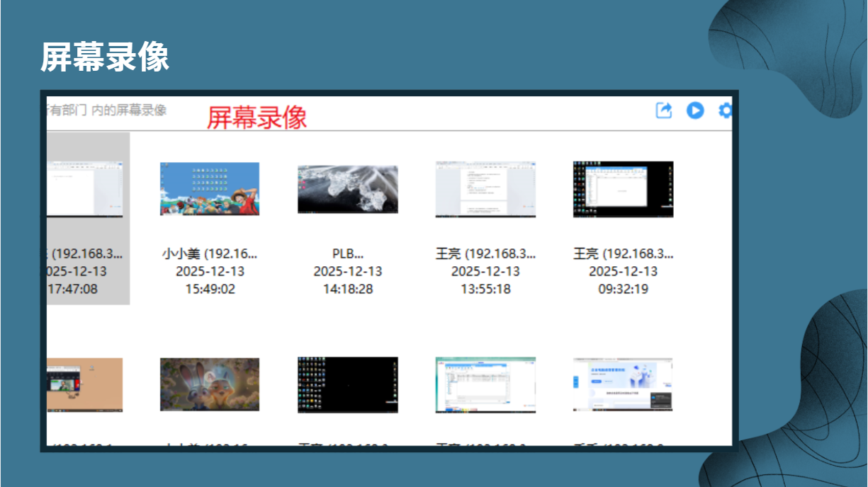Open second-row spreadsheet window recording thumbnail

tap(485, 384)
